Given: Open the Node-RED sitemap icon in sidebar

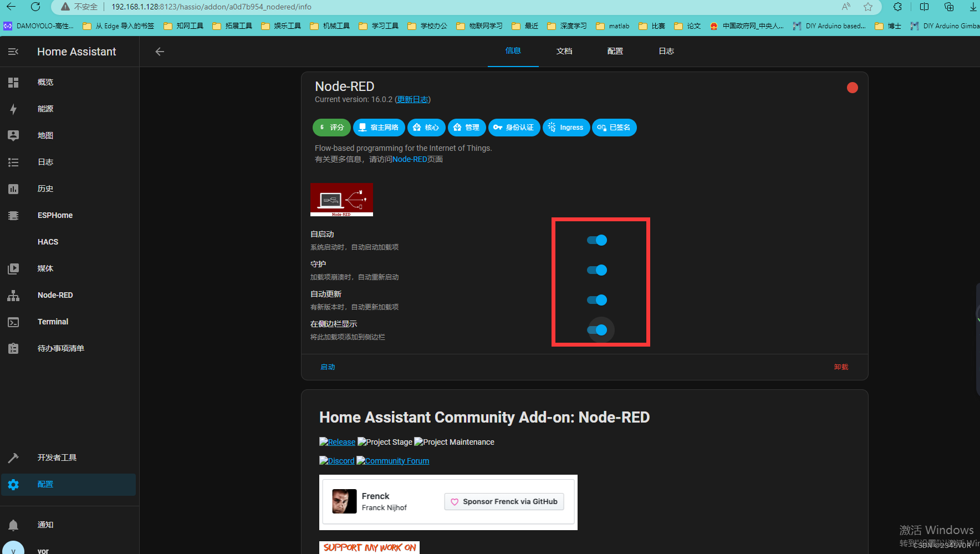Looking at the screenshot, I should pos(13,295).
